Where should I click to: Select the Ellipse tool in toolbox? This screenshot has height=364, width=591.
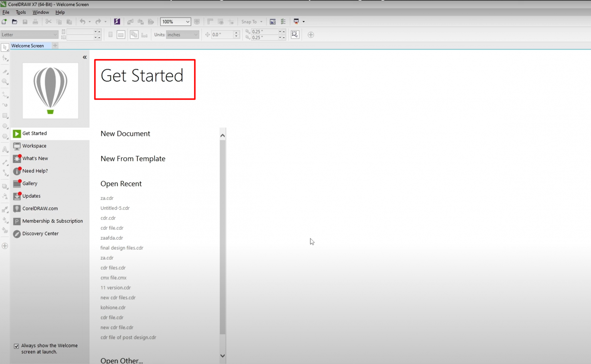pyautogui.click(x=5, y=126)
